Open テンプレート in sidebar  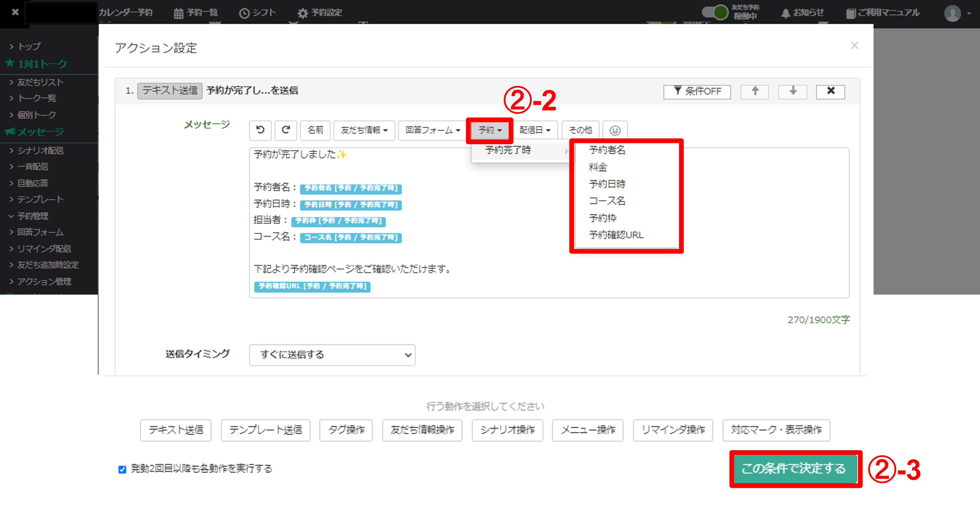[40, 199]
